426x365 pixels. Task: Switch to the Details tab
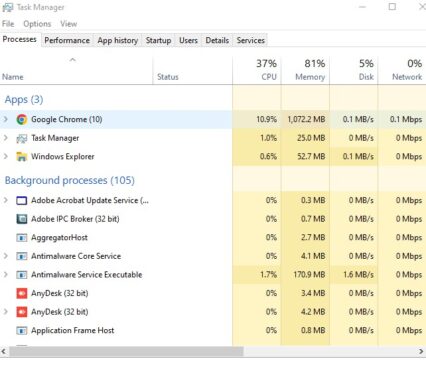(x=217, y=40)
